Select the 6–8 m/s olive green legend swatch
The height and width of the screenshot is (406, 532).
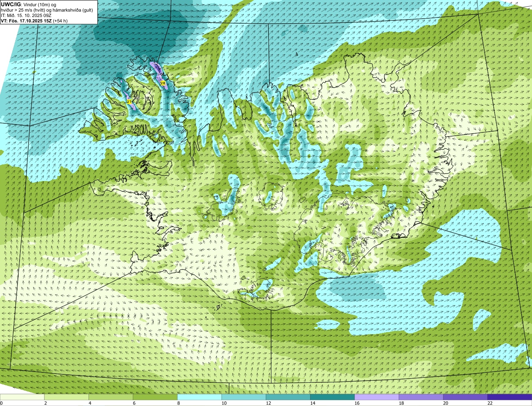(155, 397)
